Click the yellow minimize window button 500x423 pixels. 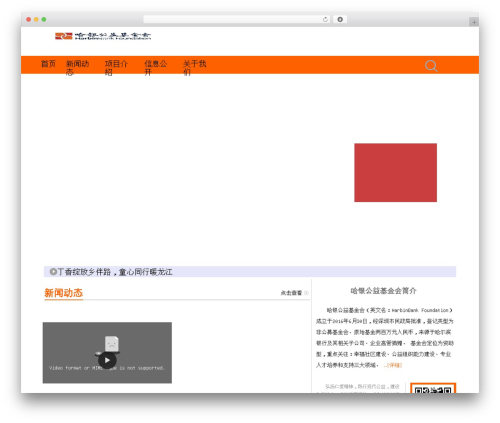coord(36,19)
